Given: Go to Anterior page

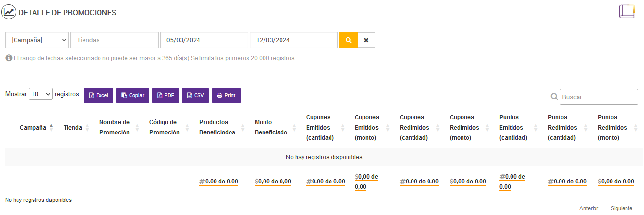Looking at the screenshot, I should pos(589,208).
